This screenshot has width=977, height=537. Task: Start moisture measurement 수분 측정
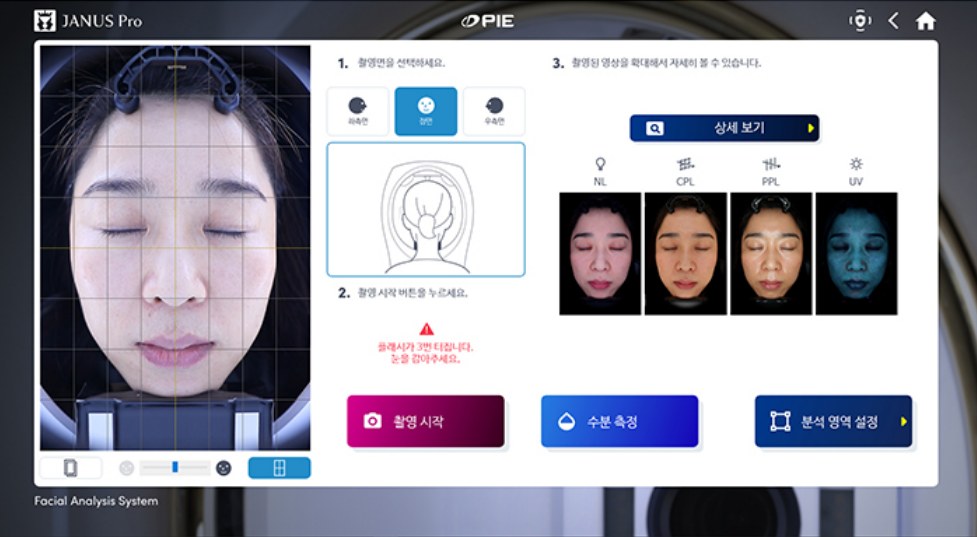[x=619, y=421]
